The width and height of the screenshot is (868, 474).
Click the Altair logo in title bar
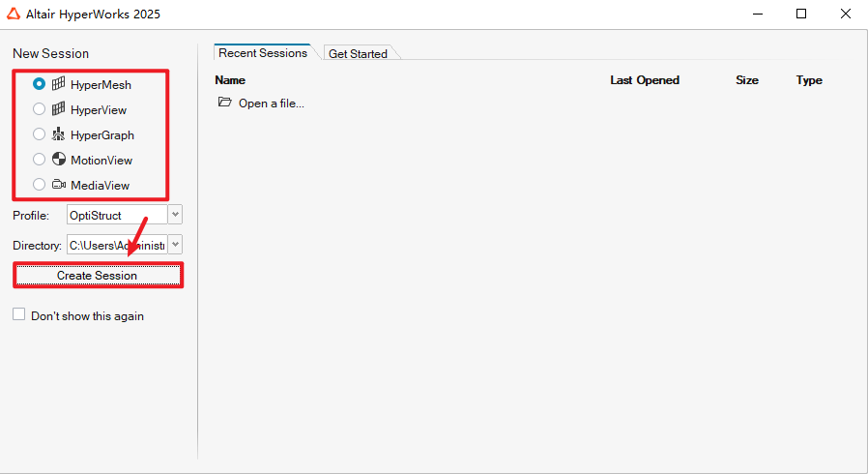[x=14, y=14]
